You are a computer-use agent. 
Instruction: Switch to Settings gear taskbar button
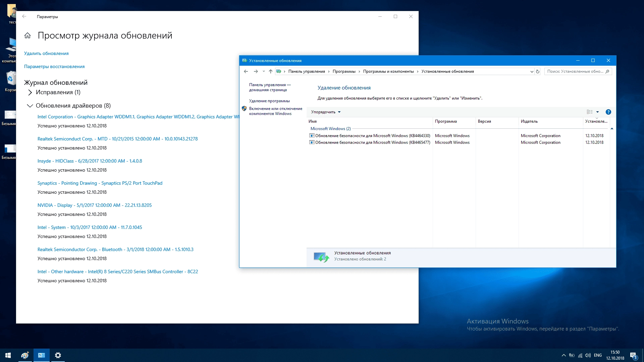[x=58, y=355]
